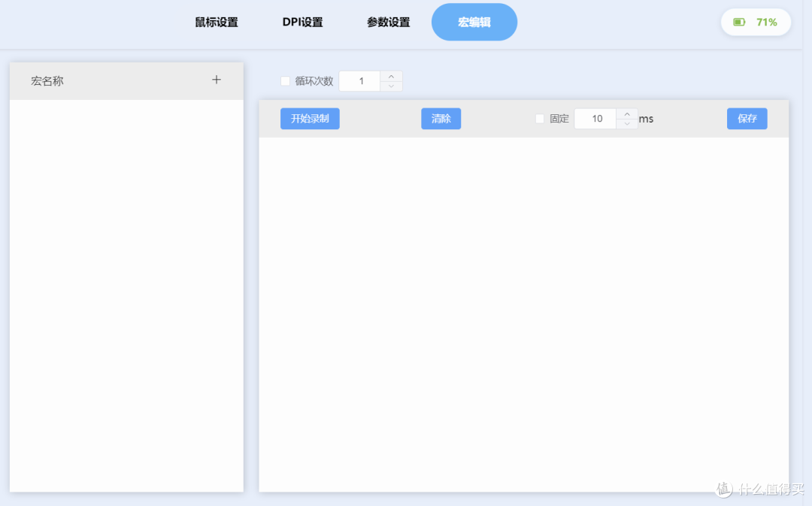Click the battery status icon

point(739,23)
